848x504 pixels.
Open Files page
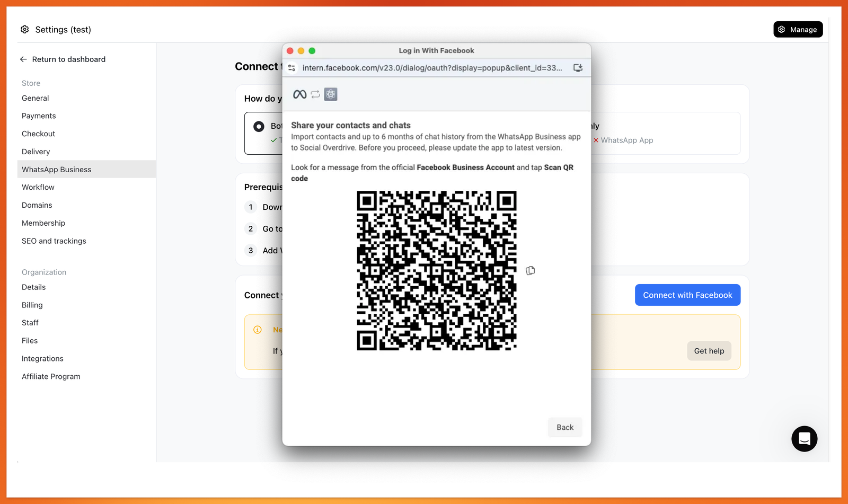tap(30, 341)
